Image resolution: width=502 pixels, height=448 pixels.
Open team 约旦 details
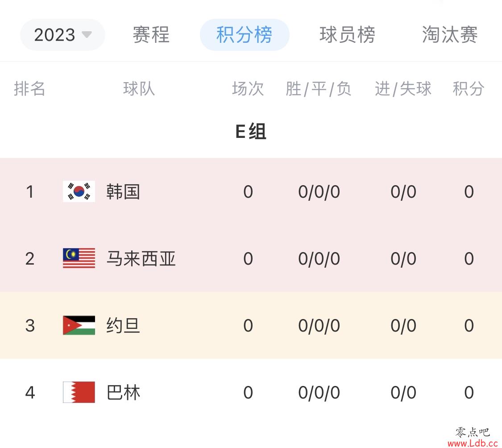point(123,325)
